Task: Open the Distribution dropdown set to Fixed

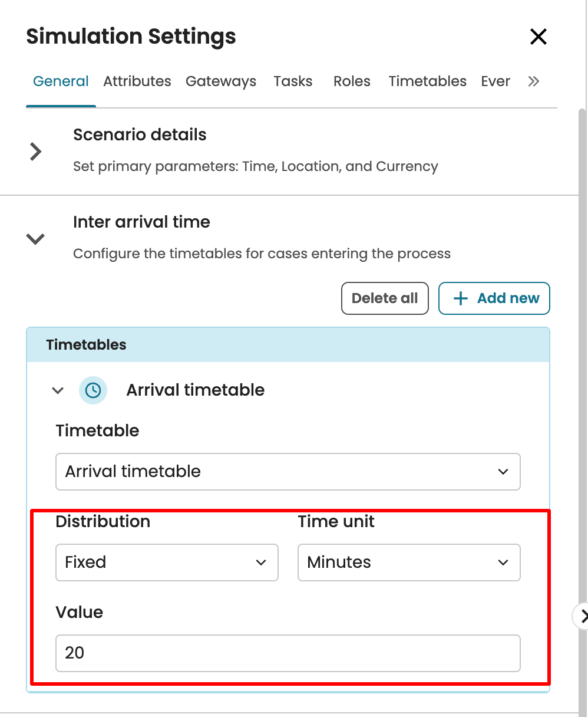Action: [166, 563]
